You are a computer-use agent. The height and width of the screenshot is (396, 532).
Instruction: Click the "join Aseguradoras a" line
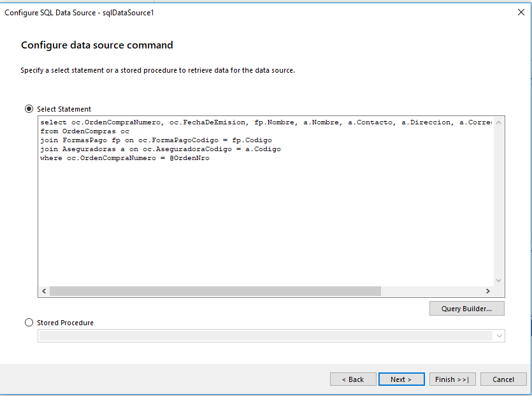pyautogui.click(x=160, y=149)
